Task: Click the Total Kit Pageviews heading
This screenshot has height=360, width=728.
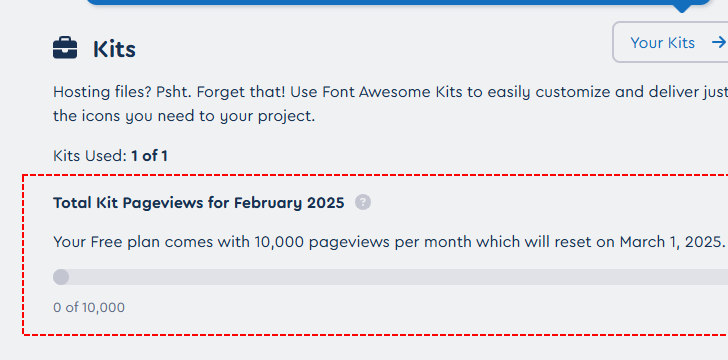Action: pos(199,203)
